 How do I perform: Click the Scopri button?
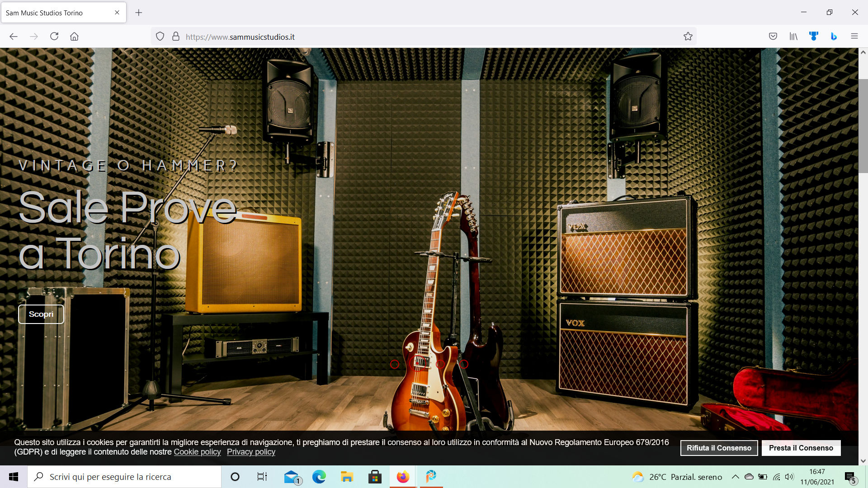(x=41, y=314)
